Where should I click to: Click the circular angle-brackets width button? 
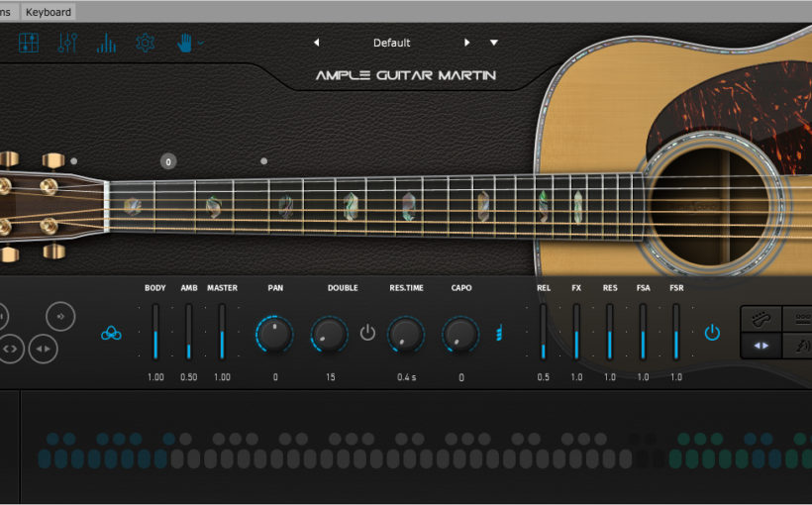[x=10, y=349]
